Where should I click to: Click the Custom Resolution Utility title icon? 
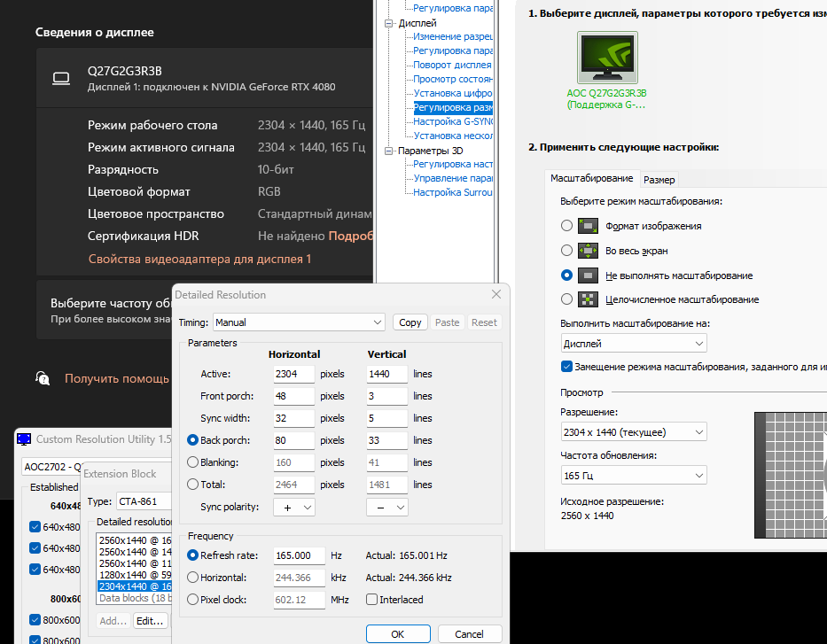click(24, 439)
